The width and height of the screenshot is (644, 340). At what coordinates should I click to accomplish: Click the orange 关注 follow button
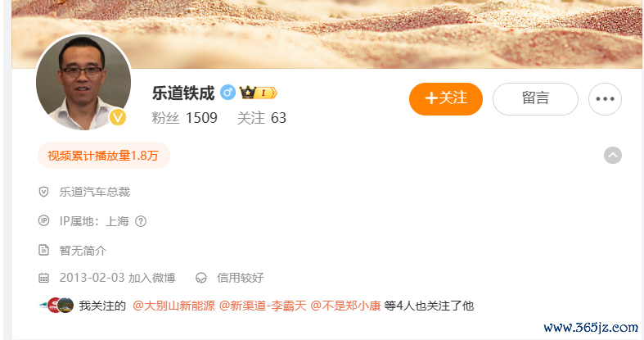446,99
